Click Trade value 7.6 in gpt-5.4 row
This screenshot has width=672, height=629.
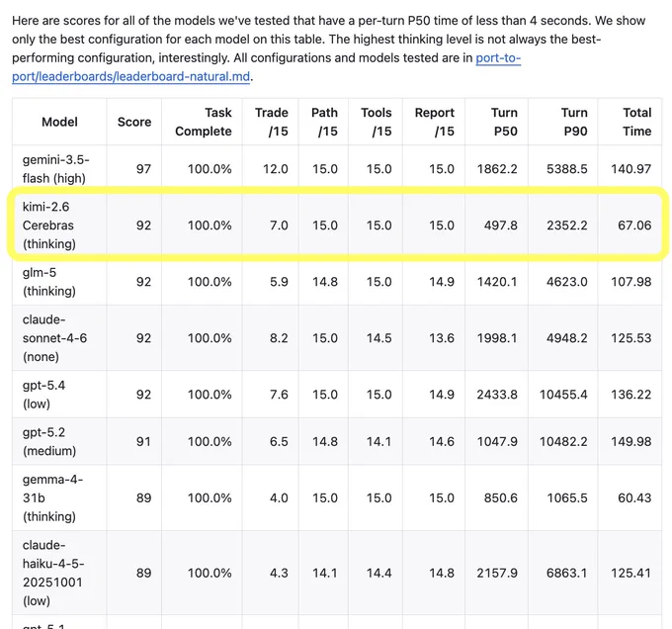pyautogui.click(x=279, y=395)
